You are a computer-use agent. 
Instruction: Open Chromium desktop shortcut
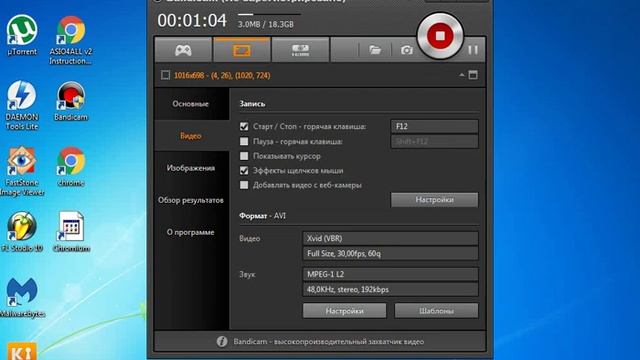71,232
